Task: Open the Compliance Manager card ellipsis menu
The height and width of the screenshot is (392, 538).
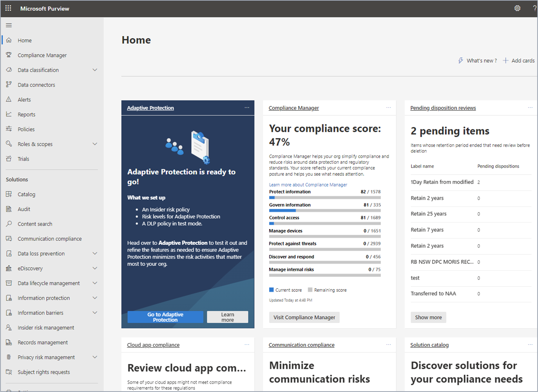Action: (x=389, y=108)
